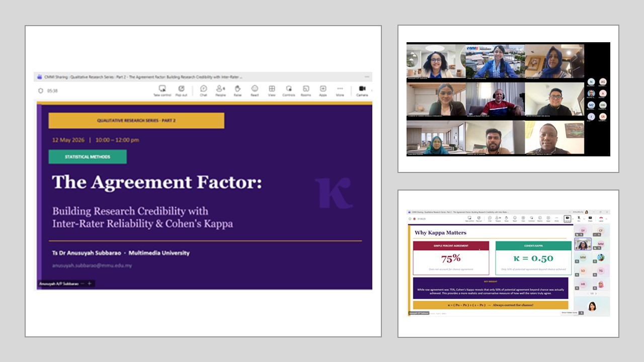Go to next participant page arrow beside 1/2
The width and height of the screenshot is (644, 362).
[596, 294]
